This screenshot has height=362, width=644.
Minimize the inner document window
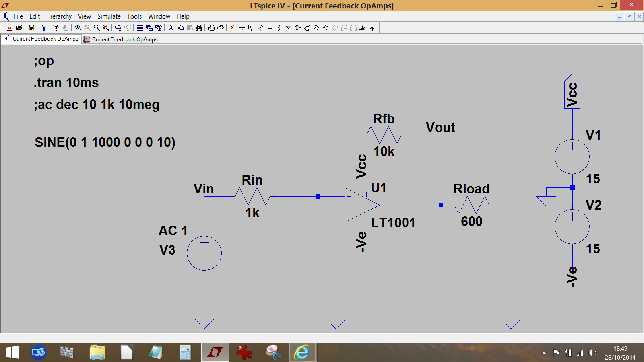(620, 16)
